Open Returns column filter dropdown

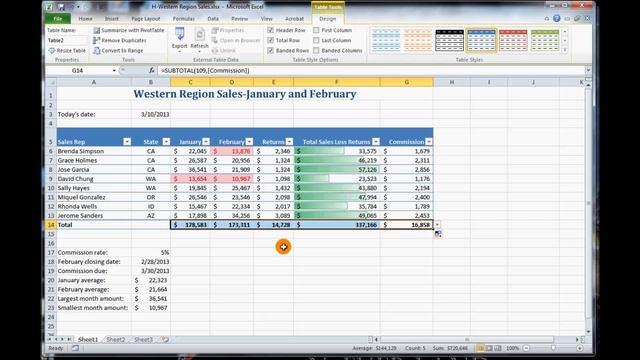289,142
